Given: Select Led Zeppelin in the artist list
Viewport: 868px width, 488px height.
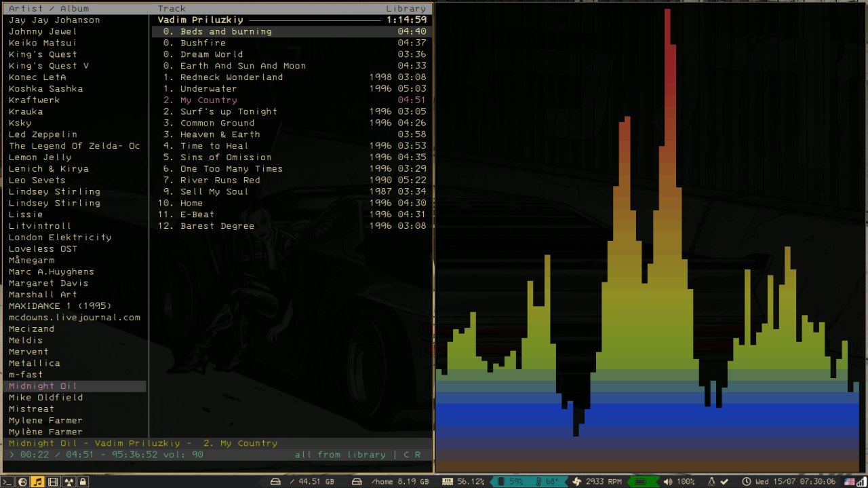Looking at the screenshot, I should coord(43,134).
